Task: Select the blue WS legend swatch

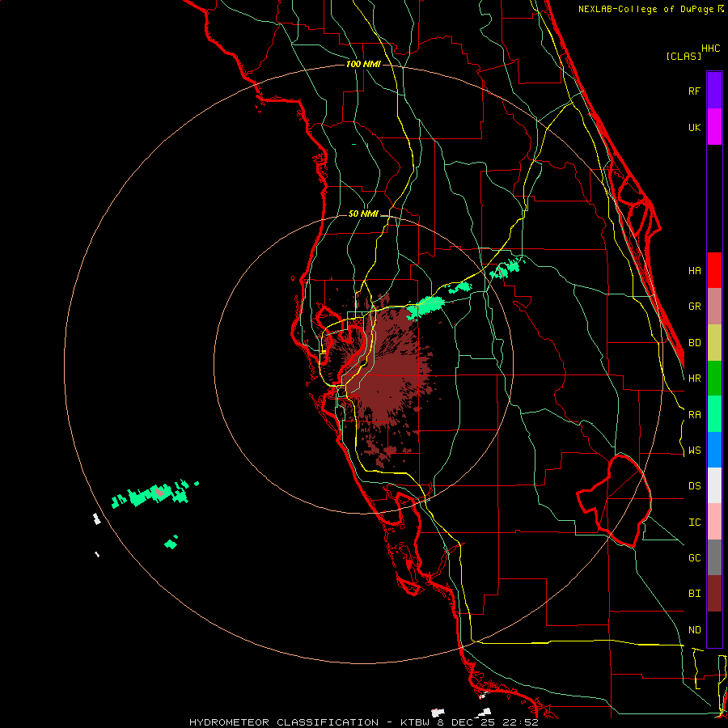Action: (x=714, y=450)
